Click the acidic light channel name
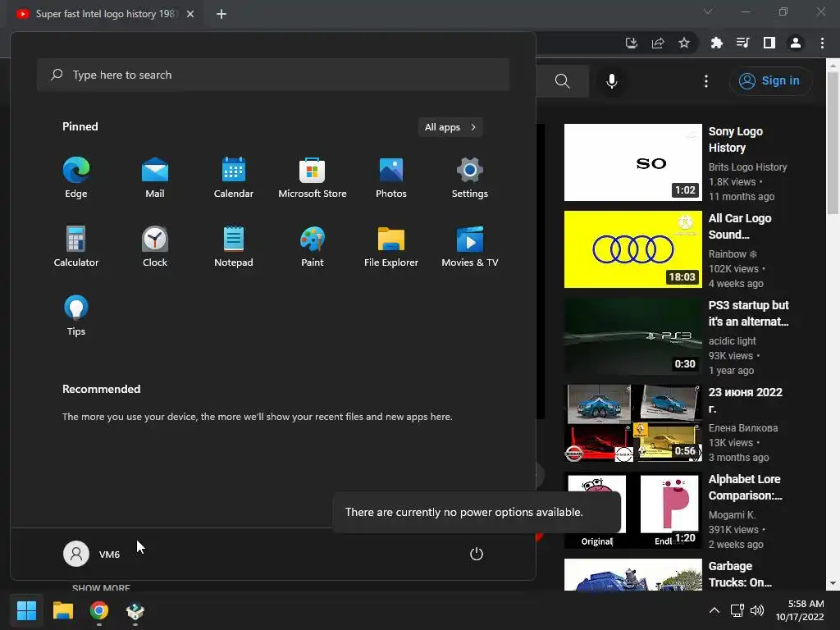This screenshot has width=840, height=630. pos(732,340)
